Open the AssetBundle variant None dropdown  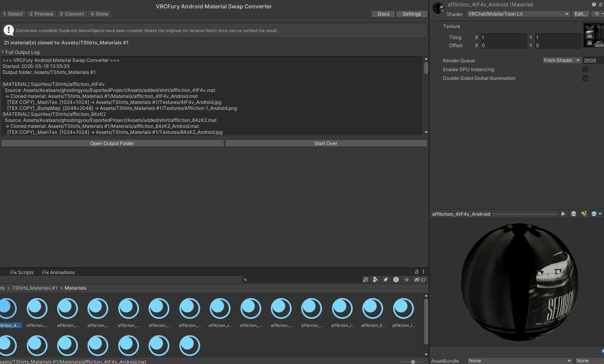590,361
